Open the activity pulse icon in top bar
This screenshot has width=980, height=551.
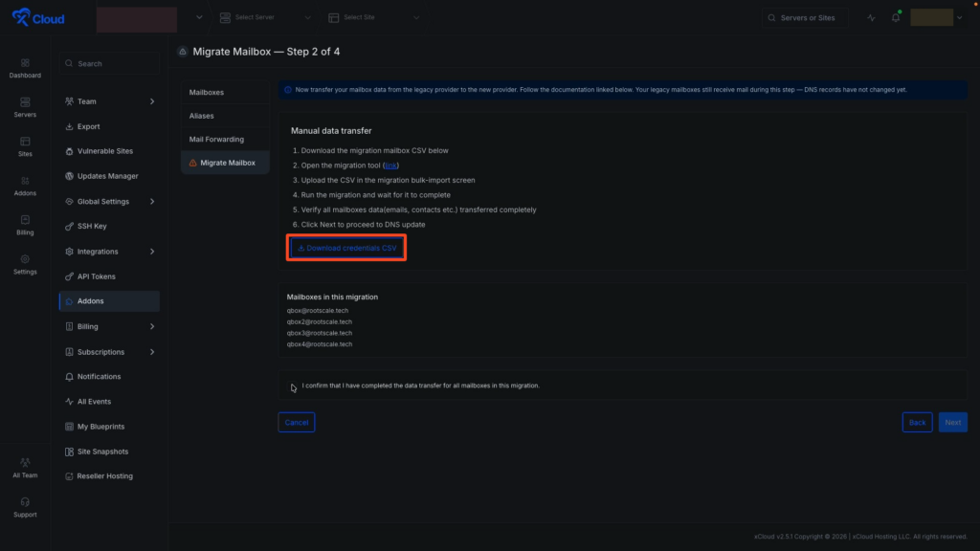[x=871, y=17]
